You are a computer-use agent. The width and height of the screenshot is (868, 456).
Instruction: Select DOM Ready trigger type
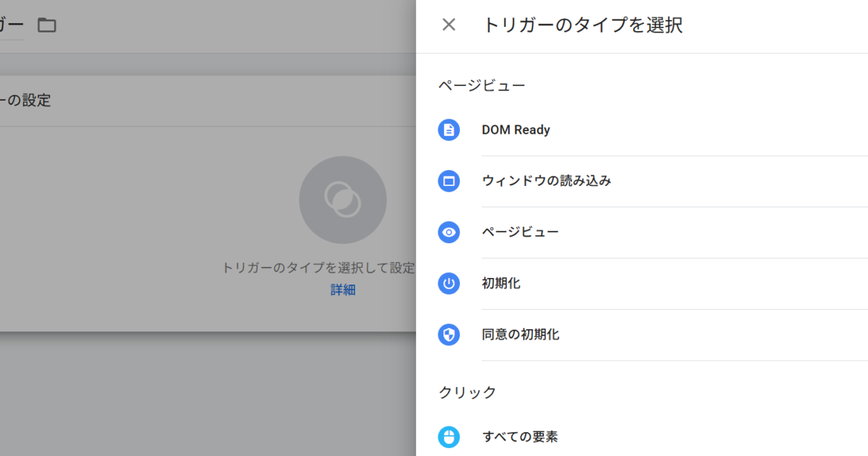[516, 130]
